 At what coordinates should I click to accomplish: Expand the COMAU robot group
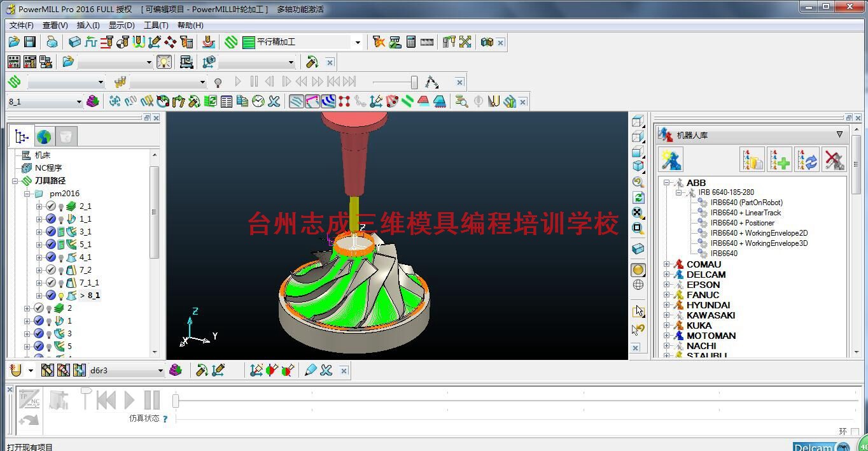click(666, 264)
